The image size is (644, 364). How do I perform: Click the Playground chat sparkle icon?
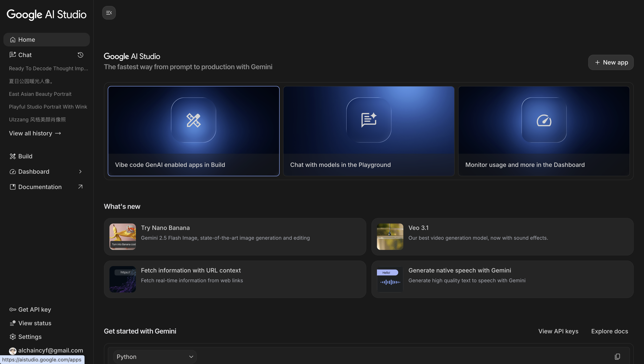click(x=369, y=120)
